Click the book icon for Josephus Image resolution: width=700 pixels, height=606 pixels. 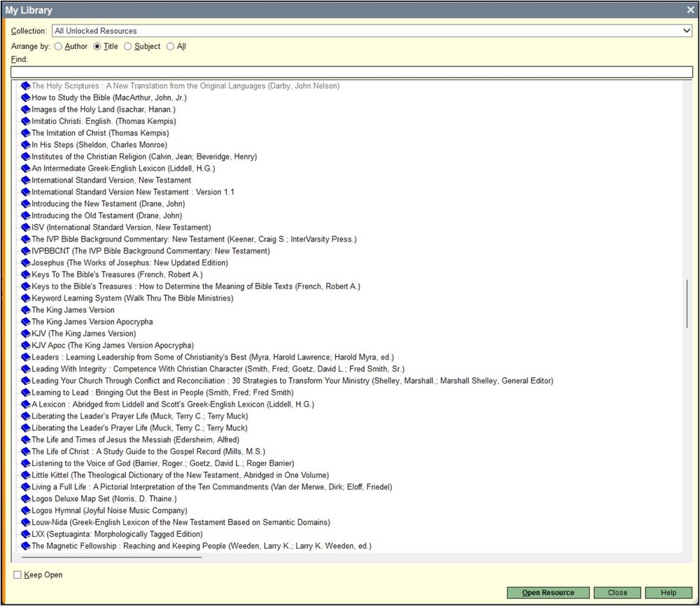coord(26,262)
